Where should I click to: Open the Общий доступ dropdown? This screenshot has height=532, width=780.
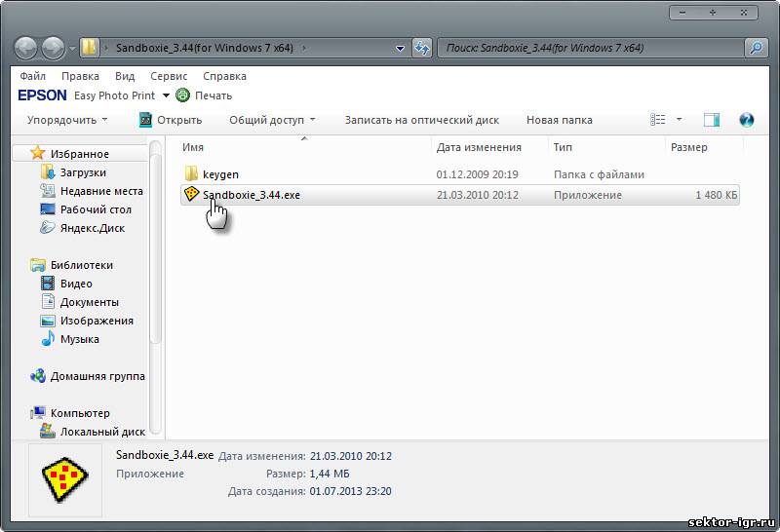[x=272, y=120]
